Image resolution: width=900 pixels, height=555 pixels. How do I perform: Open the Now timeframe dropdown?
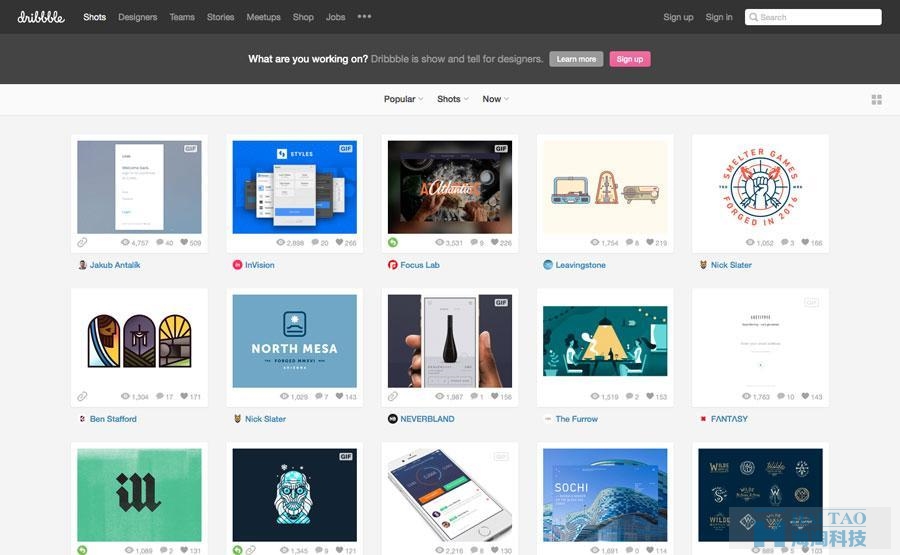click(x=495, y=99)
